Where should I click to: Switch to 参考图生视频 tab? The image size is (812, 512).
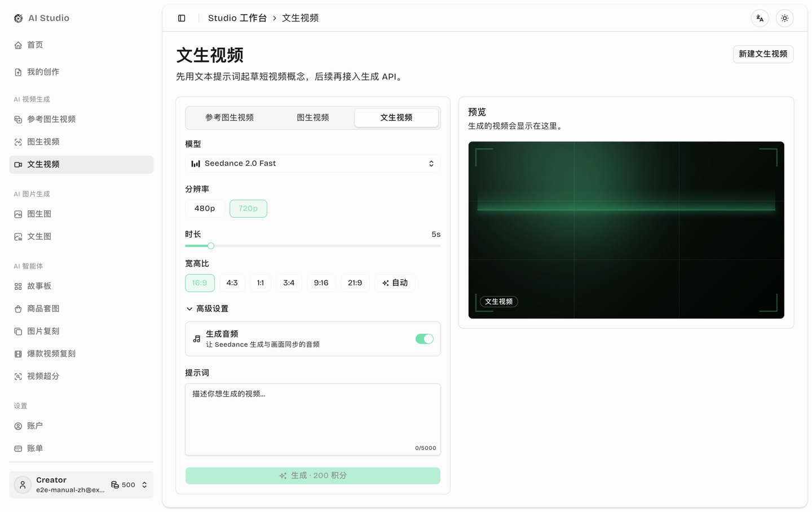click(230, 118)
